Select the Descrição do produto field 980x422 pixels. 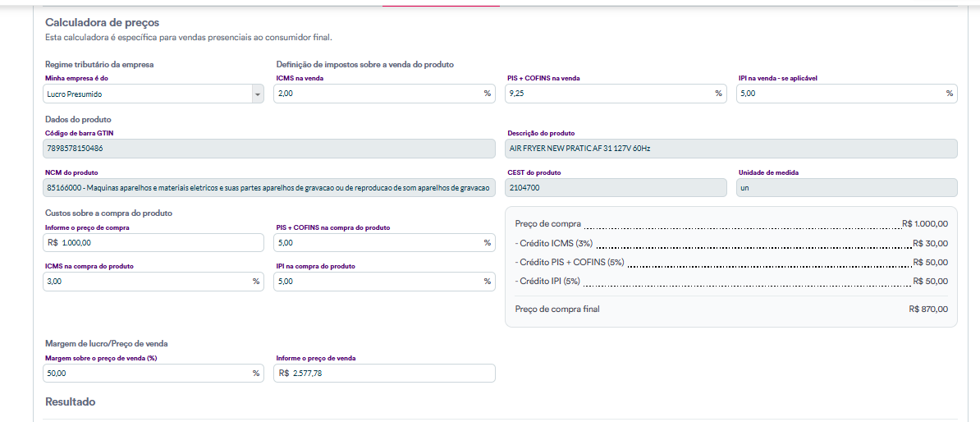tap(730, 149)
